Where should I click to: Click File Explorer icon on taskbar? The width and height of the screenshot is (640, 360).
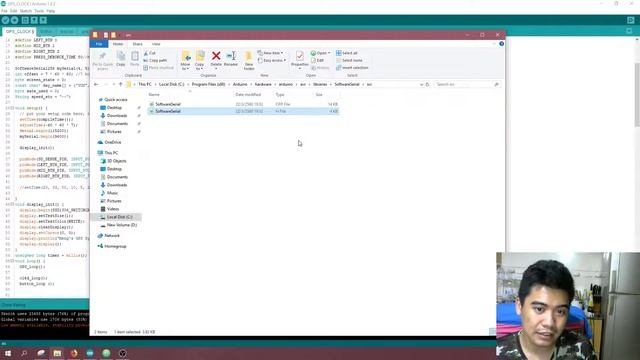click(x=57, y=353)
